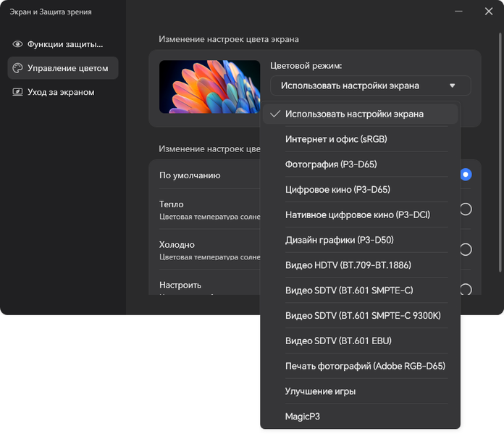Pick Дизайн графики (P3-D50) mode

339,240
